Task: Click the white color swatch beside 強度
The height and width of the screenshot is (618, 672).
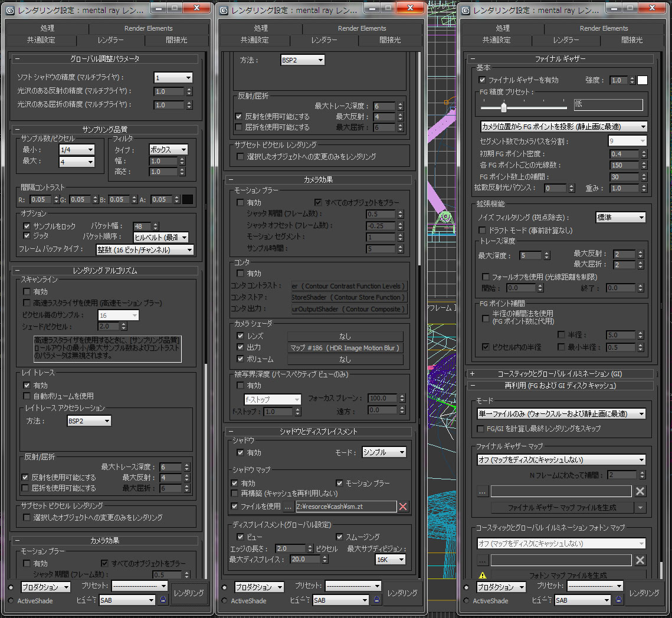Action: pos(642,80)
